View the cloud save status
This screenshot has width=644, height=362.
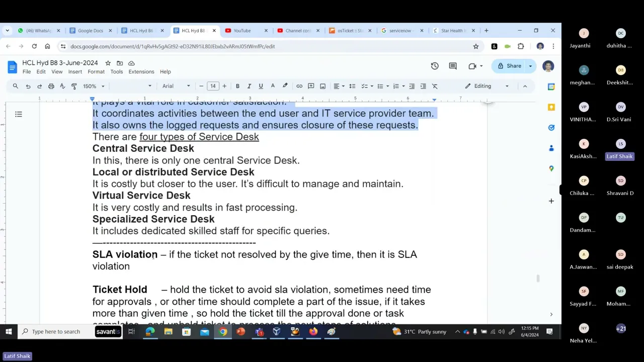(131, 63)
